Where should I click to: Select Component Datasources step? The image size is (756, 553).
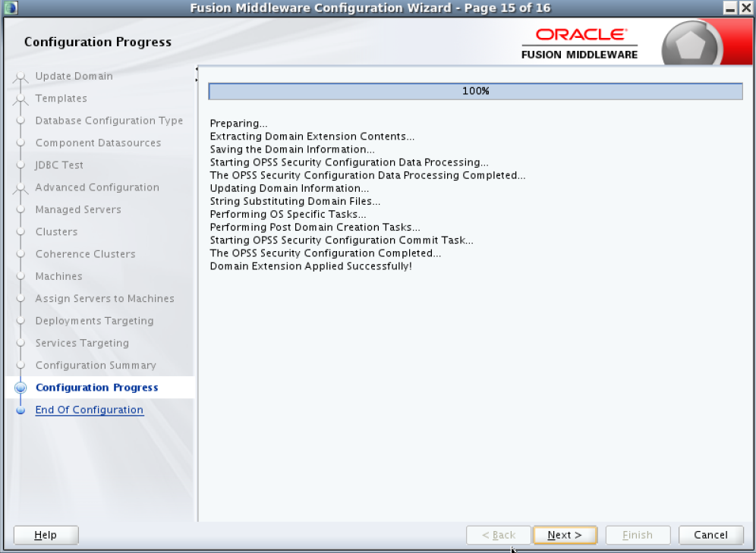[x=98, y=143]
